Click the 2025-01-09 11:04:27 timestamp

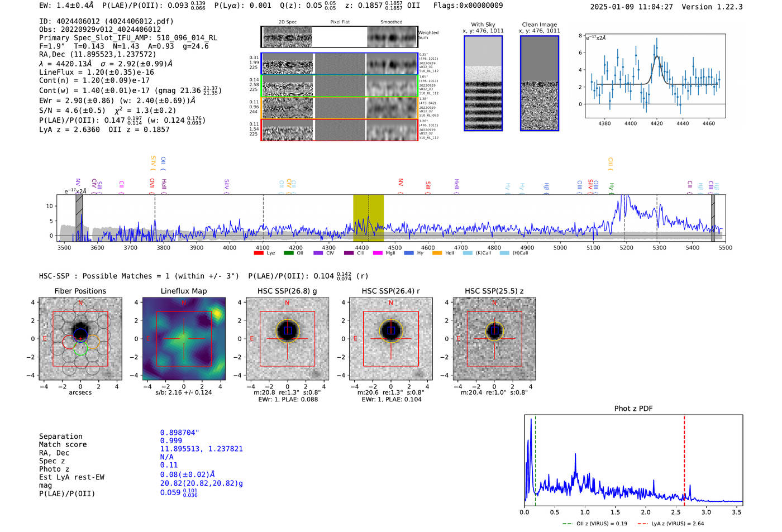632,7
